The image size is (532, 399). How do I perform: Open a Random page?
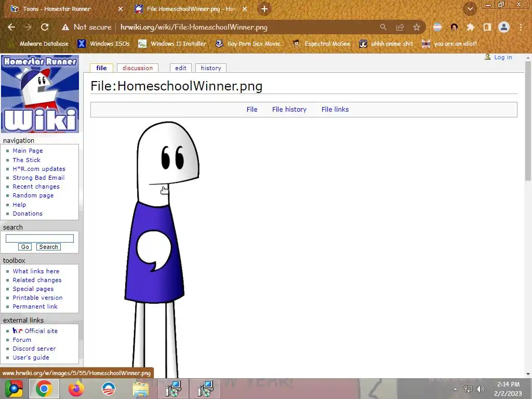click(33, 195)
